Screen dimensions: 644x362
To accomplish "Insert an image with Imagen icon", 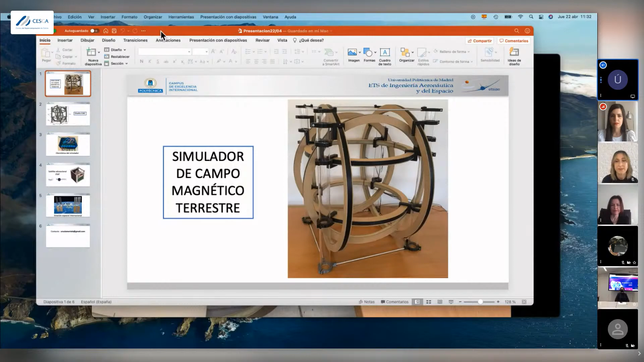I will click(x=352, y=52).
